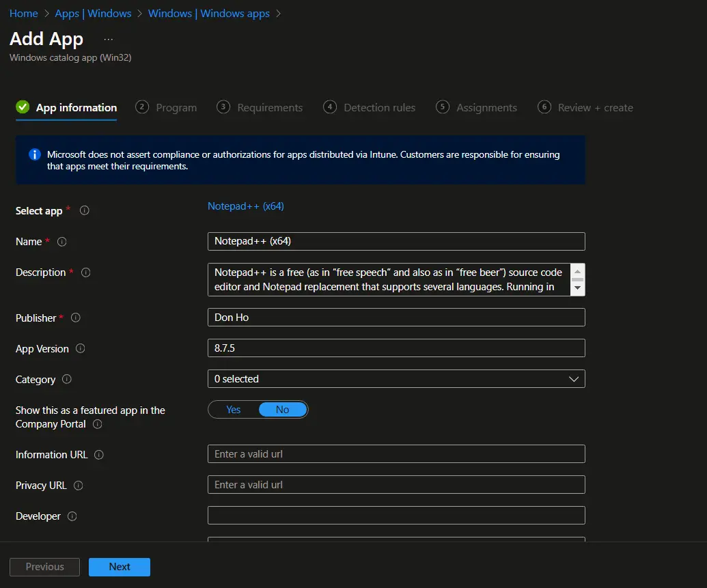Screen dimensions: 707x588
Task: Click the info icon next to Select app
Action: click(x=84, y=210)
